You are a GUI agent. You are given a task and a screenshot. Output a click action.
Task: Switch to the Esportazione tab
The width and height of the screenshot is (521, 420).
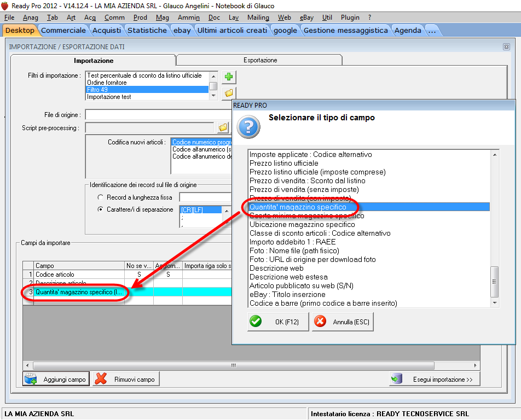(260, 60)
